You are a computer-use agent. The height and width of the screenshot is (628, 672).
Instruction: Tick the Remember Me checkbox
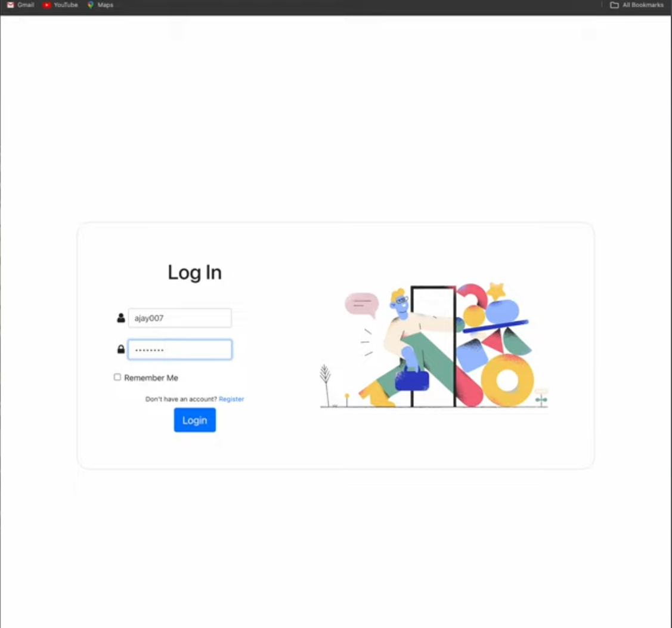coord(117,377)
